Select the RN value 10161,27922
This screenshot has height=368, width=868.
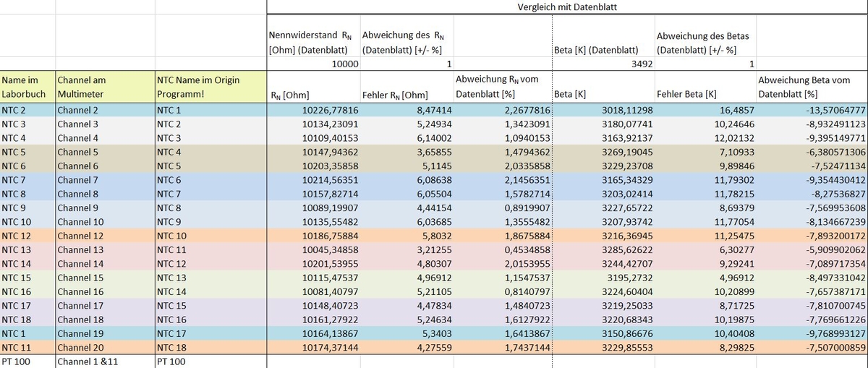[x=313, y=320]
